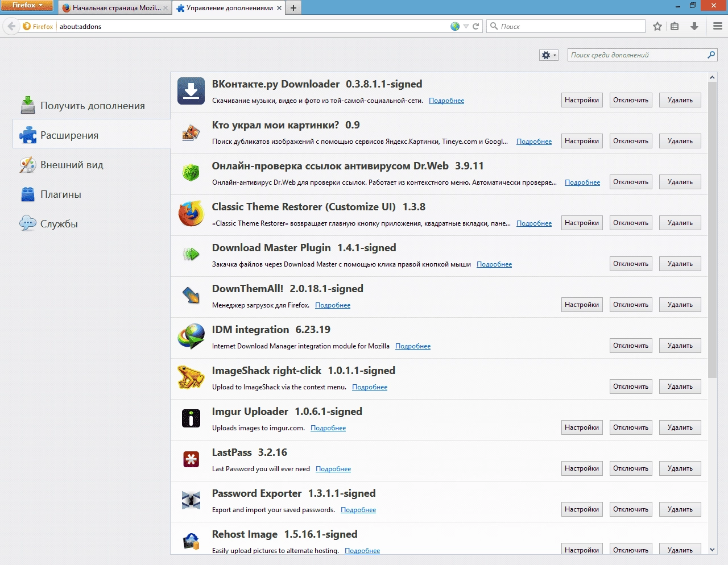Click the magnifier icon in add-on search
Viewport: 728px width, 565px height.
point(711,55)
